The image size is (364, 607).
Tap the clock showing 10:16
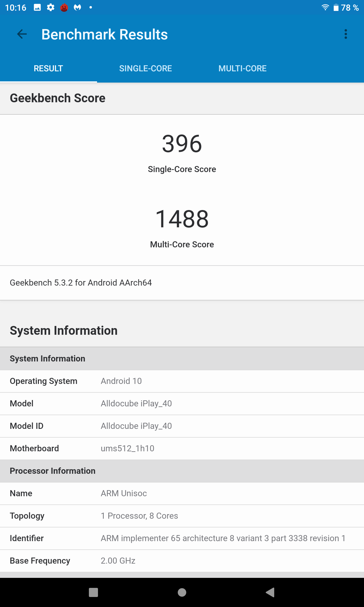(16, 8)
